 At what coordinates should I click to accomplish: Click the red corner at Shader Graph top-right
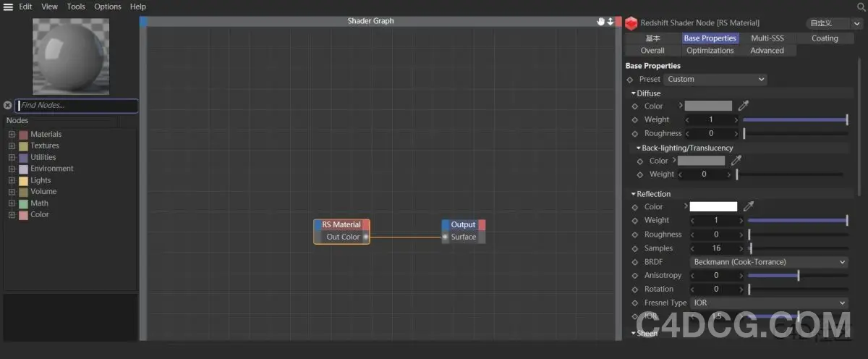tap(618, 21)
